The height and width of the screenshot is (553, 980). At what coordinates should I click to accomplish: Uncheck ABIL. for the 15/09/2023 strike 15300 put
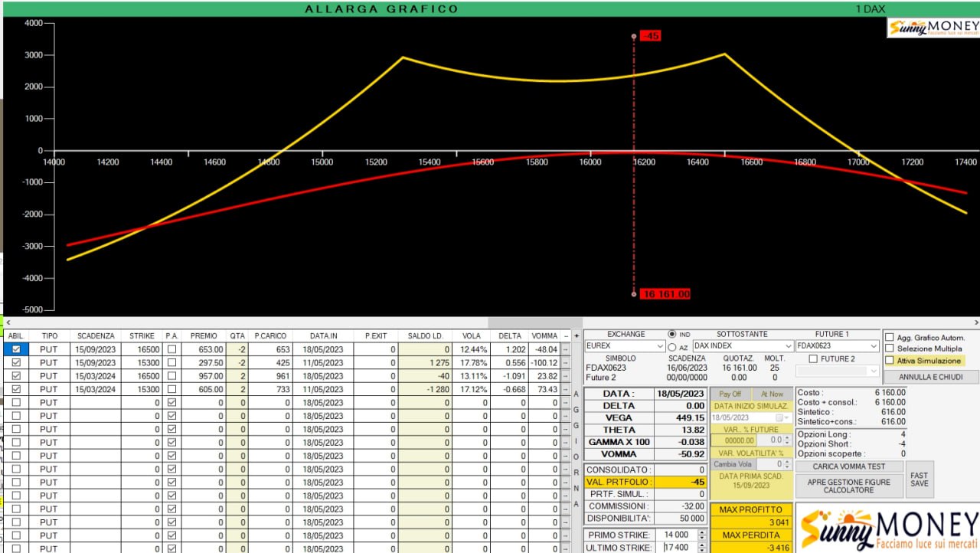coord(18,363)
